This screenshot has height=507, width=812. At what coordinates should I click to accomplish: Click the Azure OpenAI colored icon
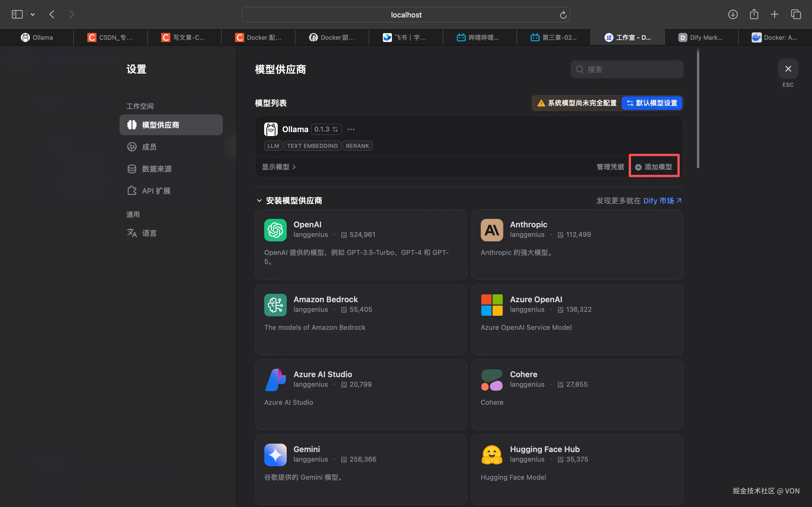[491, 304]
